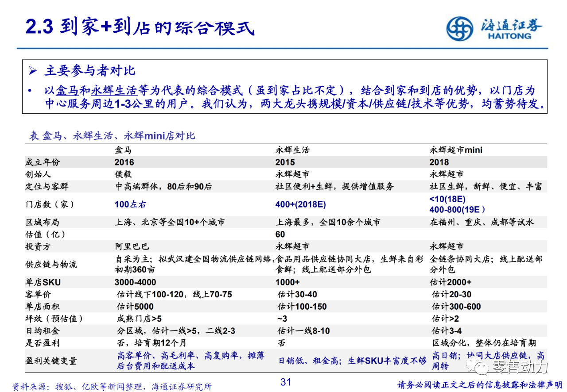Image resolution: width=567 pixels, height=392 pixels.
Task: Select the valuation value 60
Action: 280,234
